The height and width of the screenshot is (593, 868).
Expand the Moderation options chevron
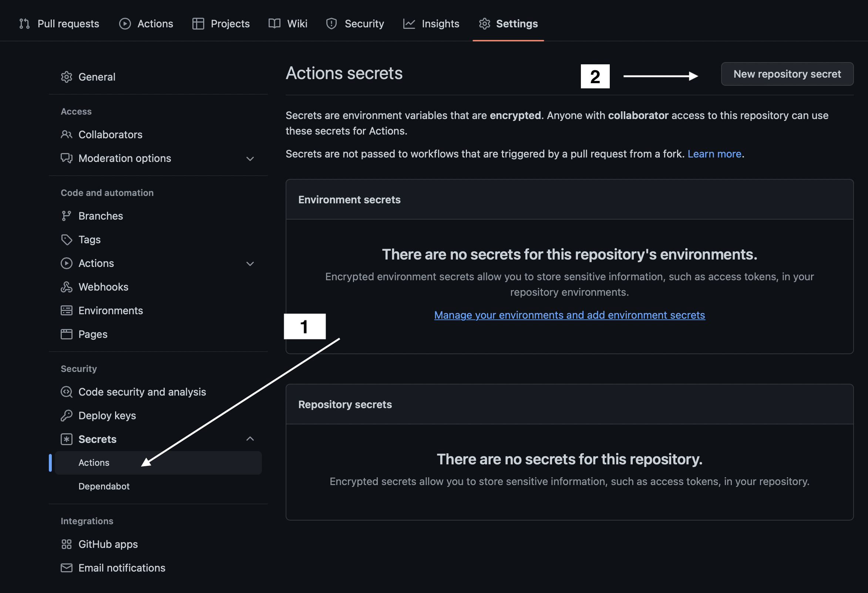[x=250, y=159]
